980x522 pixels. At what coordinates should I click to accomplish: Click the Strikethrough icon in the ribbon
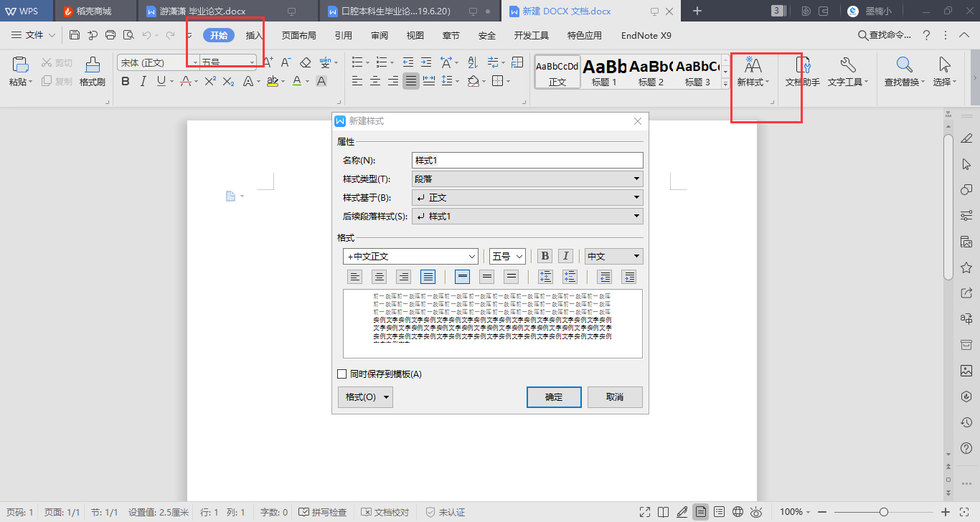pos(187,82)
